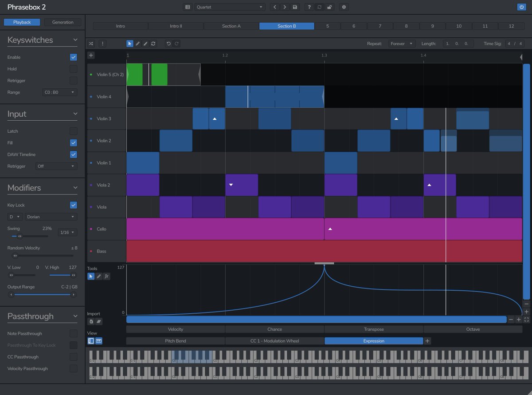This screenshot has height=395, width=532.
Task: Click the MIDI file import icon under Import
Action: click(x=91, y=321)
